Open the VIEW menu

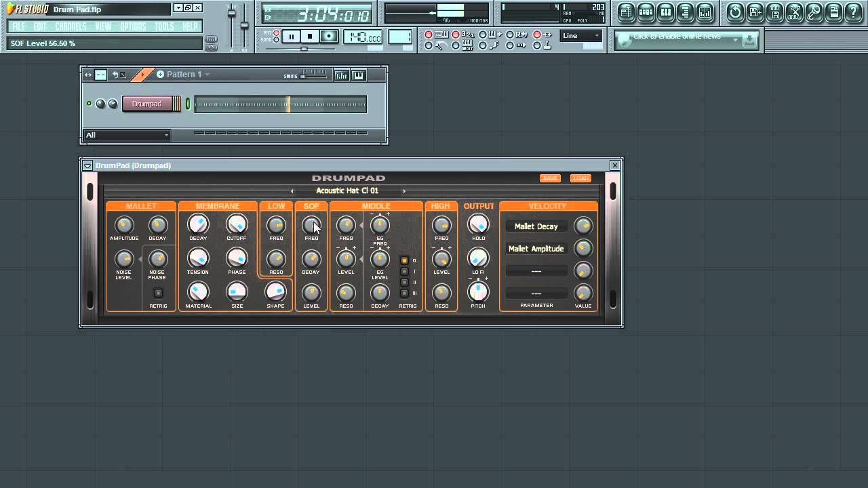tap(103, 26)
